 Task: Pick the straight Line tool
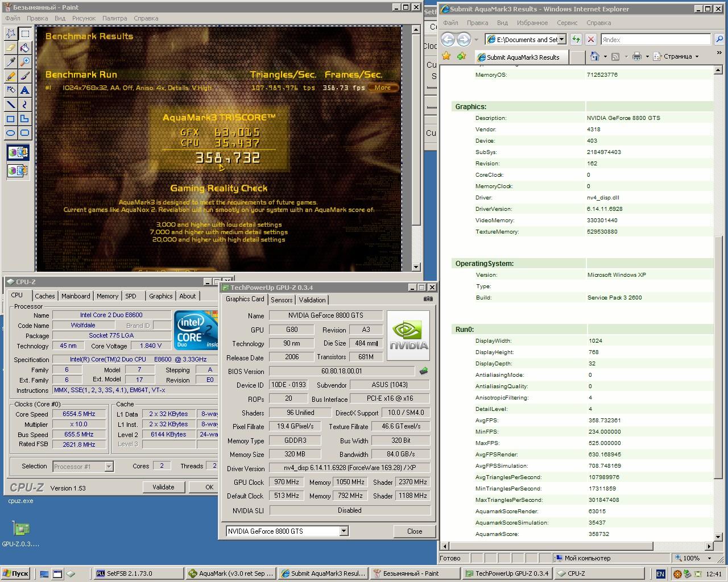[10, 105]
